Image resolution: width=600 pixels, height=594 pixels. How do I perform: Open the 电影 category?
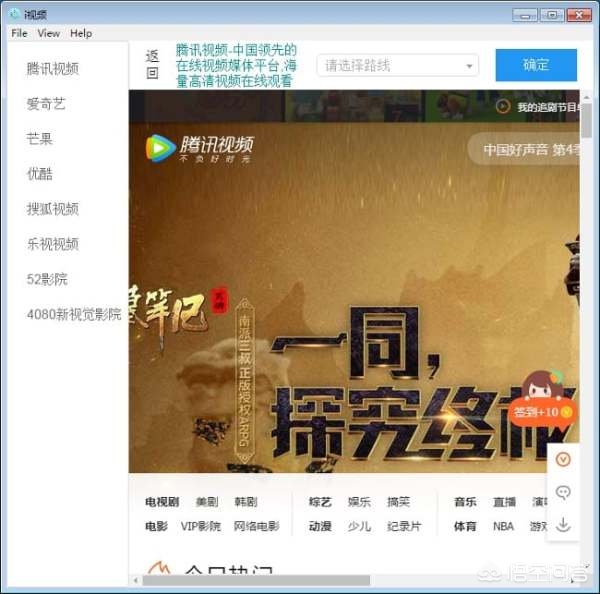(156, 526)
